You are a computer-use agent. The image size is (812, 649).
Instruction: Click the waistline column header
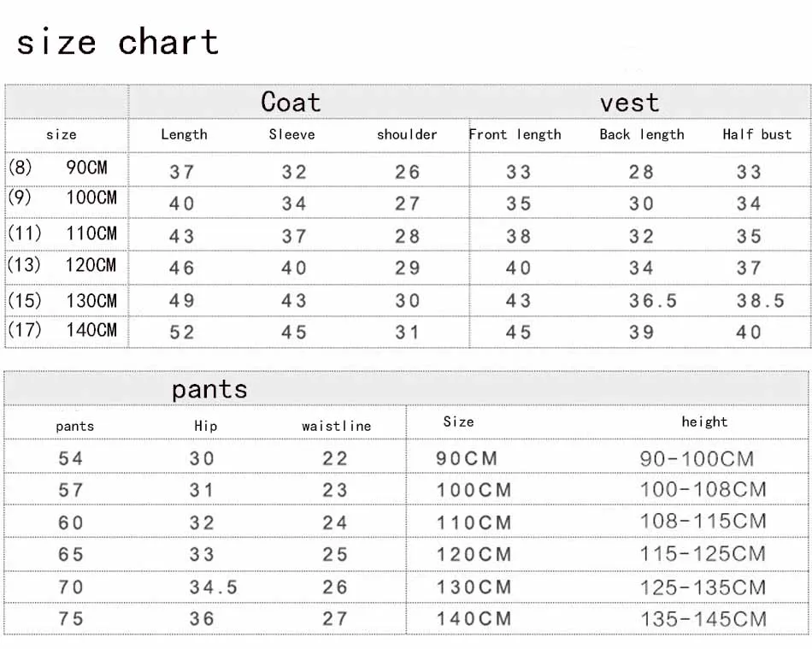point(336,426)
